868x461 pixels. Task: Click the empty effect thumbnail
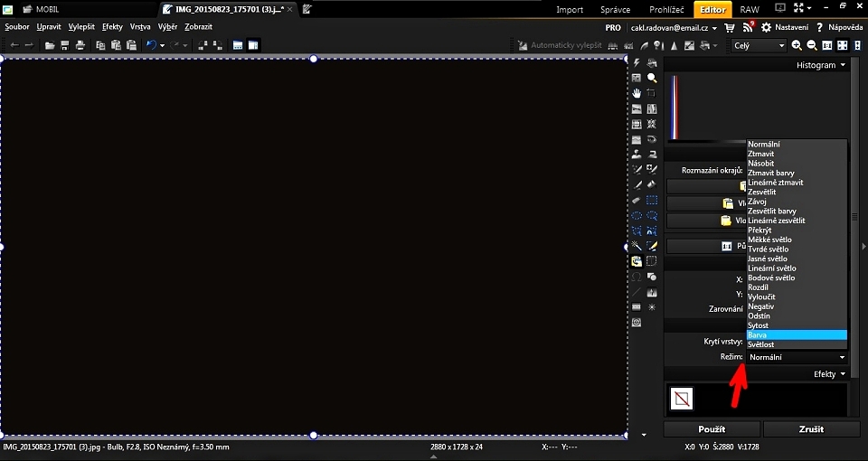tap(681, 398)
